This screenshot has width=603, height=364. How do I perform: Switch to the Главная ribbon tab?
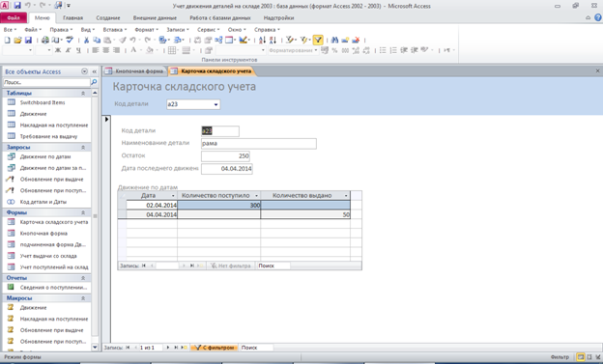(72, 17)
